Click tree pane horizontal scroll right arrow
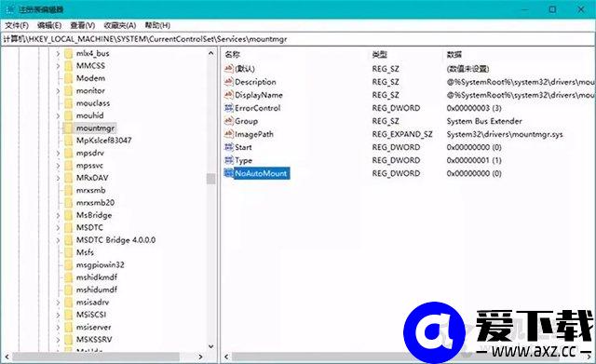Screen dimensions: 596x364 201,357
